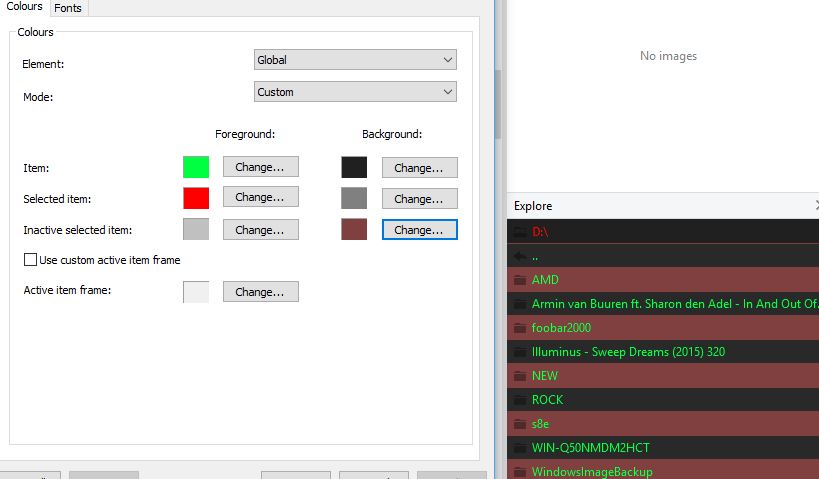Click the folder icon next to AMD

[x=518, y=280]
